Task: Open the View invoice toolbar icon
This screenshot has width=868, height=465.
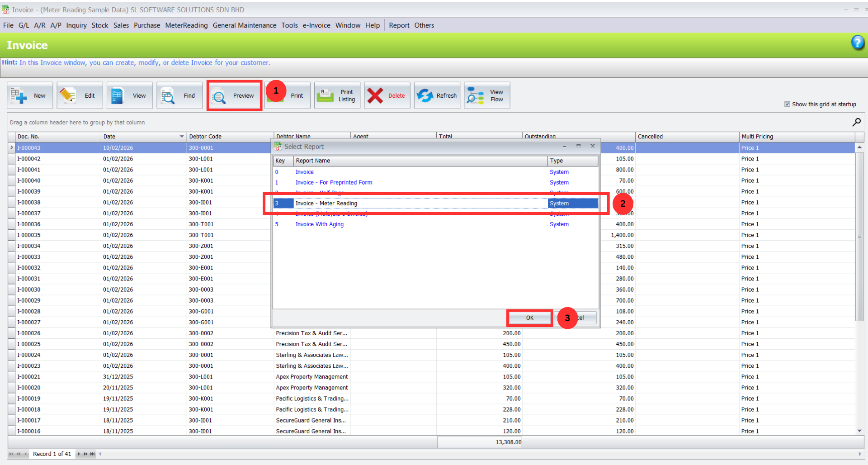Action: click(118, 95)
